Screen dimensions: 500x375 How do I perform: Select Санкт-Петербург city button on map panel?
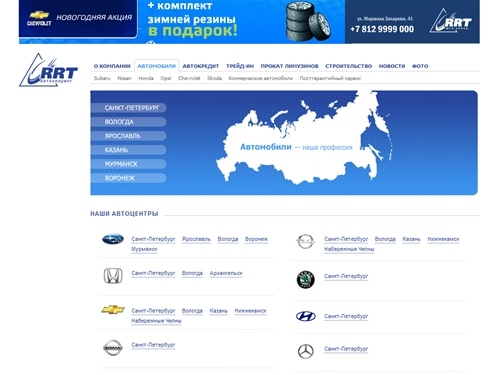tap(128, 108)
